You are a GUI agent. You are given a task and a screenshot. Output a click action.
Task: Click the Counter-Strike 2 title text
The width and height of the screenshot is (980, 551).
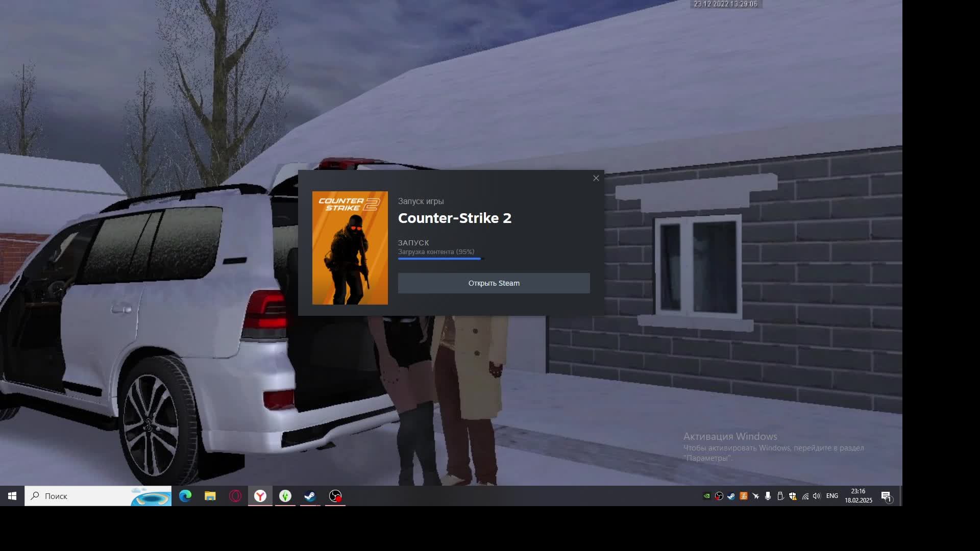(454, 218)
